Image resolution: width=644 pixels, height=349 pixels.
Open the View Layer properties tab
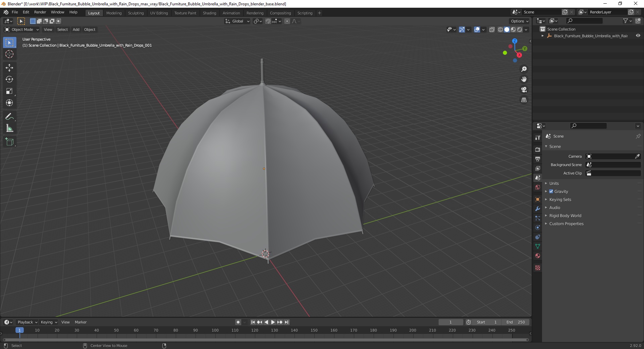coord(538,168)
